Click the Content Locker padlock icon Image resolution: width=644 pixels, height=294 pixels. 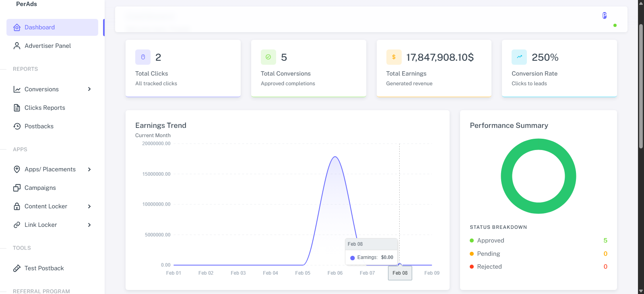click(x=17, y=206)
